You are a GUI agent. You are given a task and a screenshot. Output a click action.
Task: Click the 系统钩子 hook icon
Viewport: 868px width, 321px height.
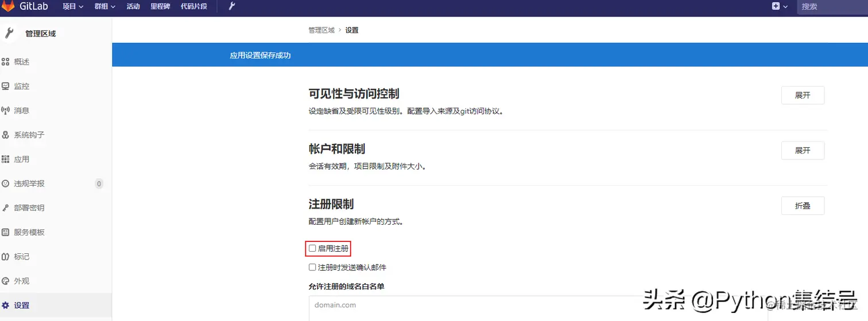(x=6, y=135)
